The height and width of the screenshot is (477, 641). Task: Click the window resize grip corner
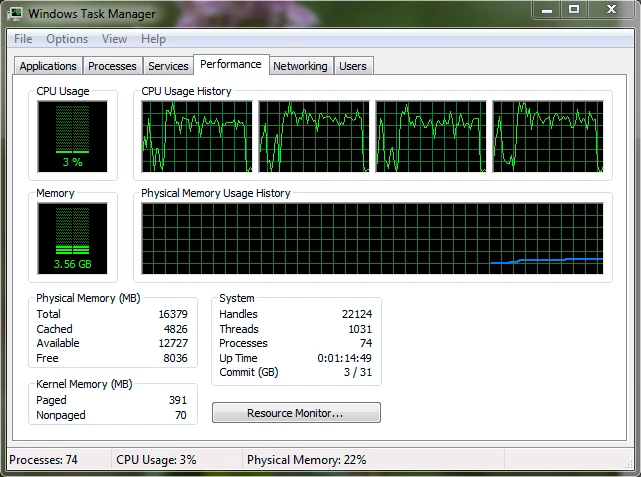tap(629, 464)
